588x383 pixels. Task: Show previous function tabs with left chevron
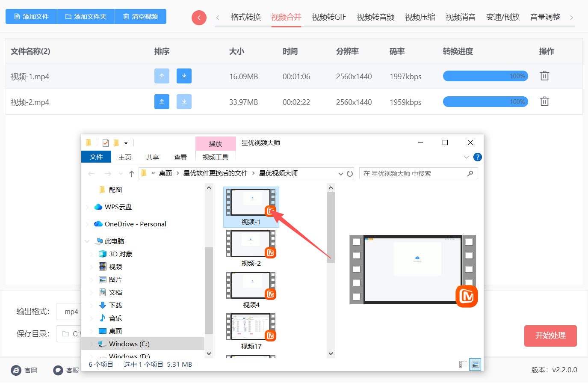tap(218, 18)
